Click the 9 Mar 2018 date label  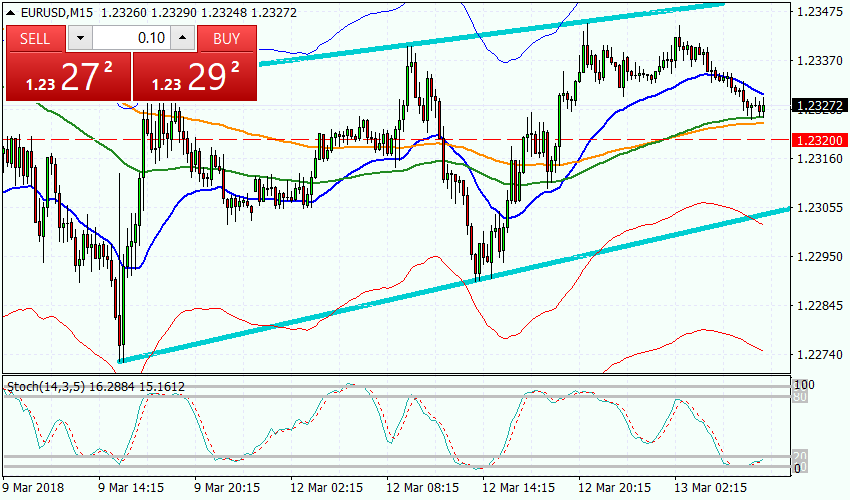(x=32, y=487)
